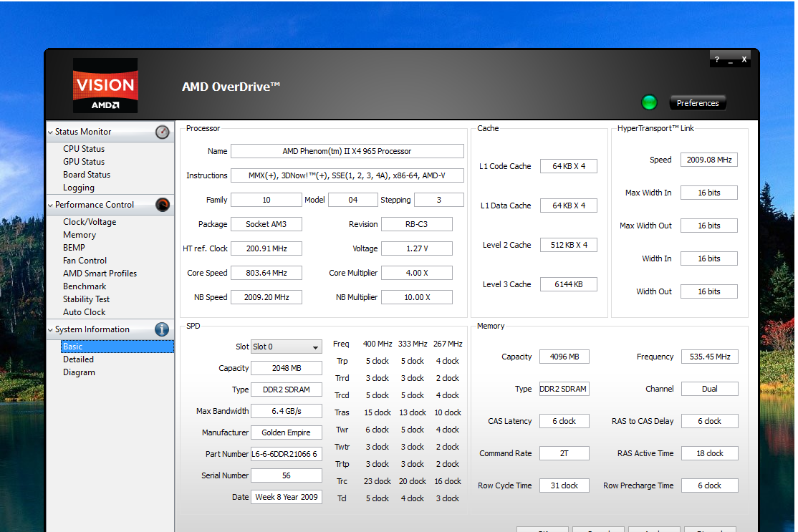
Task: Go to Clock/Voltage settings
Action: (90, 222)
